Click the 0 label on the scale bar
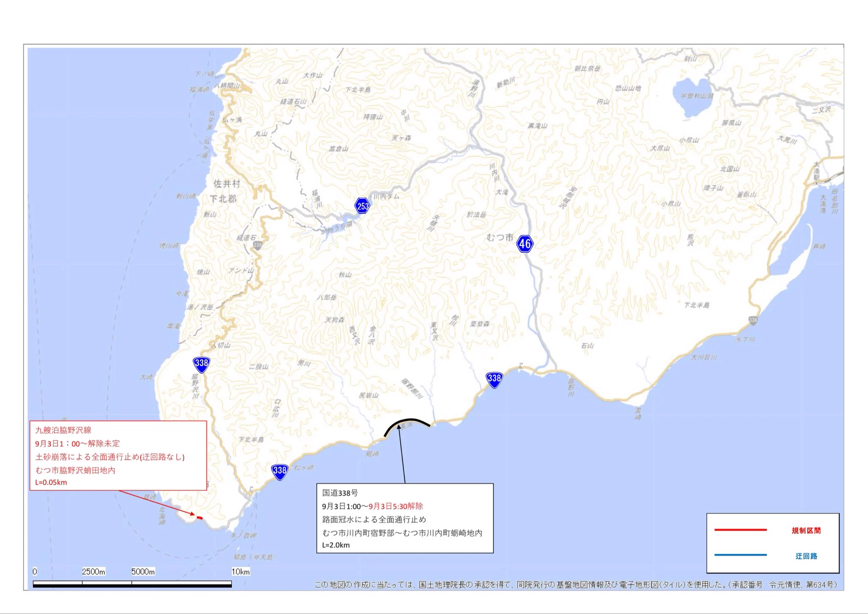Image resolution: width=868 pixels, height=614 pixels. click(35, 572)
